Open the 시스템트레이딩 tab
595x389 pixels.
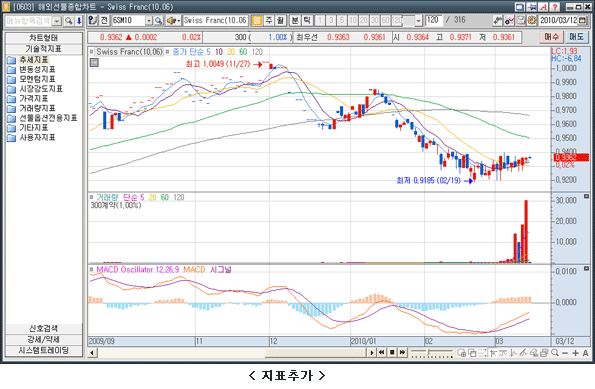44,351
